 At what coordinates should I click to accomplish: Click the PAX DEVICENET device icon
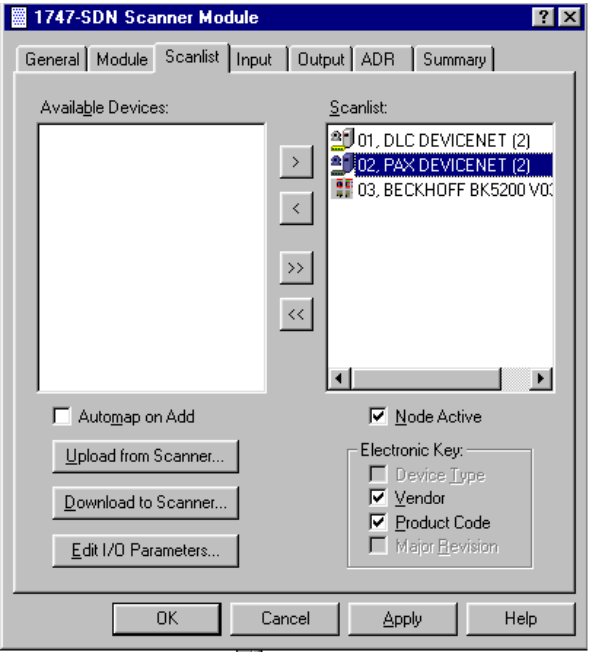pos(342,164)
